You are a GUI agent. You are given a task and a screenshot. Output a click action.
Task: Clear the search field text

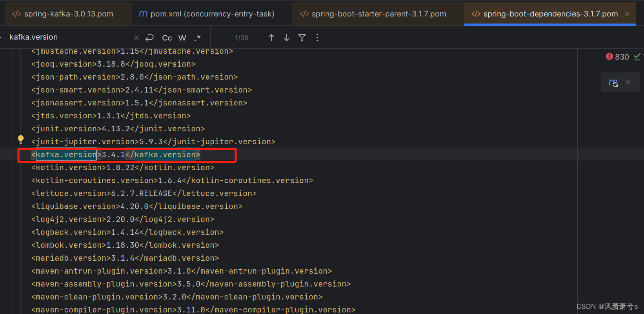pyautogui.click(x=136, y=38)
